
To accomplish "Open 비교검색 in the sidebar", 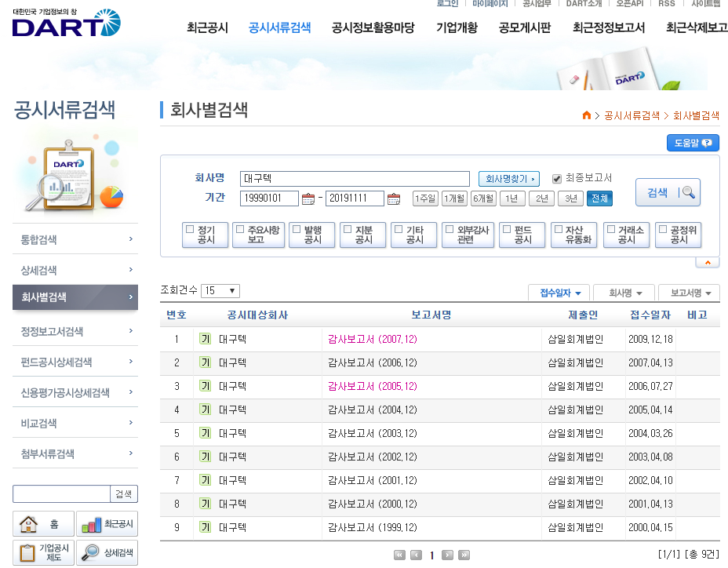I will coord(75,423).
